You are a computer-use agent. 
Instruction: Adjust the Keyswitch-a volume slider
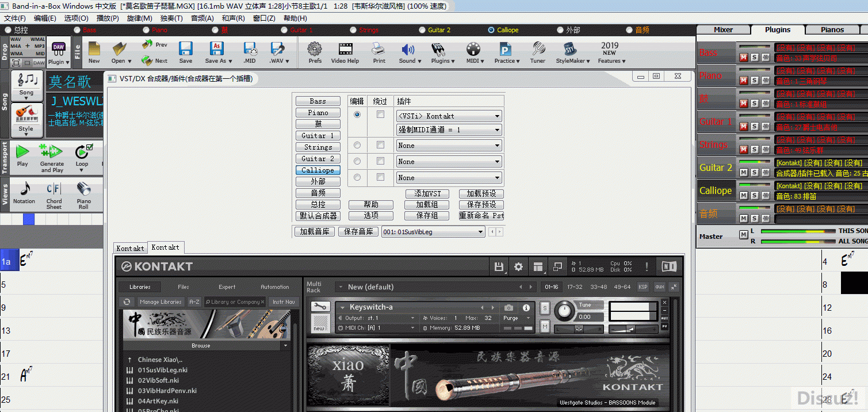click(x=632, y=329)
